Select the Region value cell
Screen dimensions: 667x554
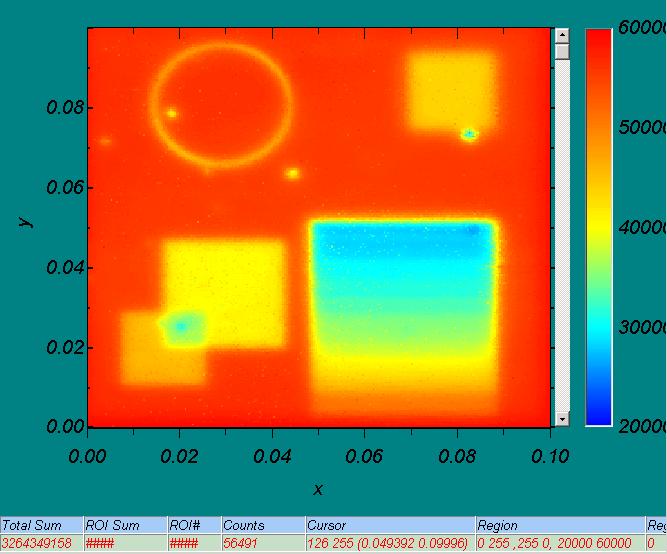point(559,543)
